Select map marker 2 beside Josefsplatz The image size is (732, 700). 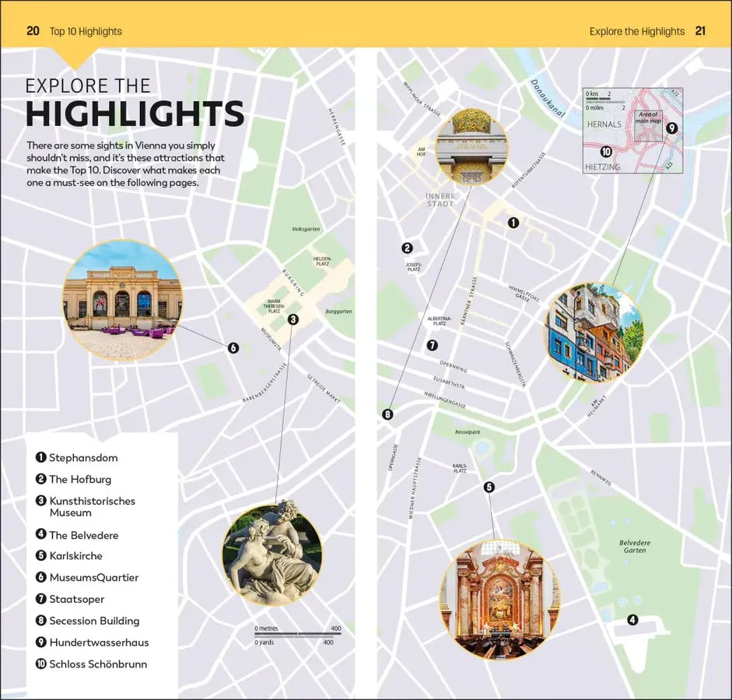[407, 248]
